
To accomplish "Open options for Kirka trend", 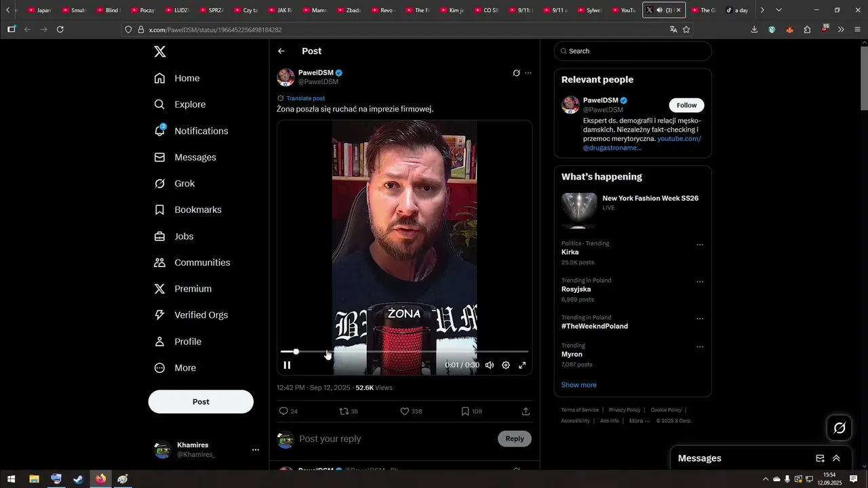I will tap(700, 245).
